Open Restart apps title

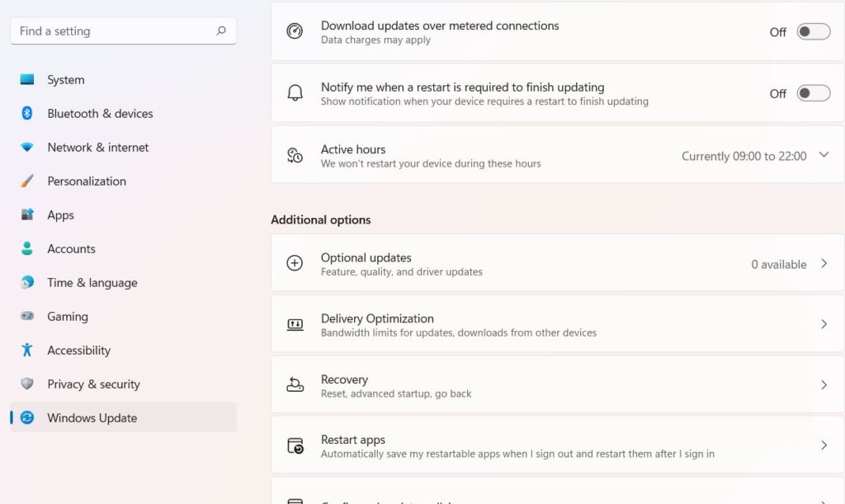(353, 440)
